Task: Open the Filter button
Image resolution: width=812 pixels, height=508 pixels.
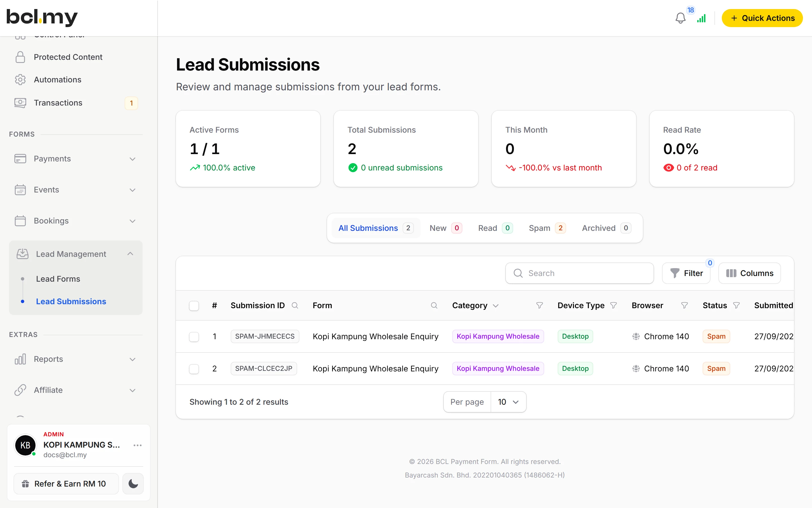Action: [686, 273]
